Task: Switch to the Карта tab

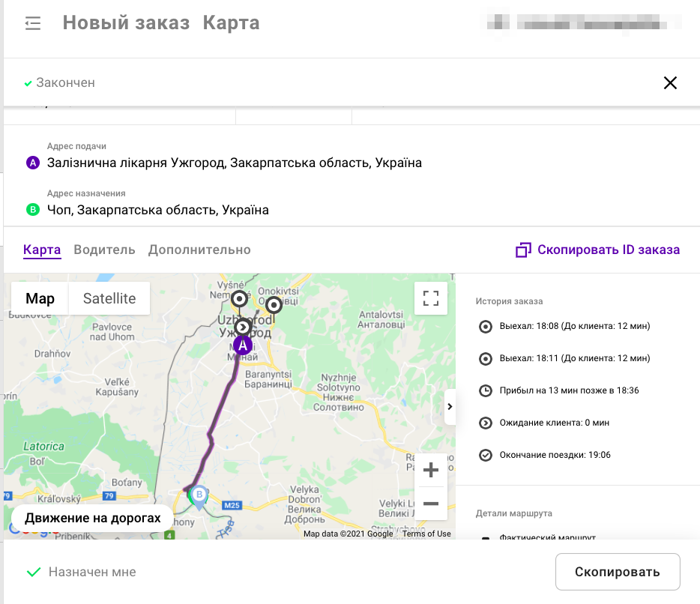Action: (x=42, y=250)
